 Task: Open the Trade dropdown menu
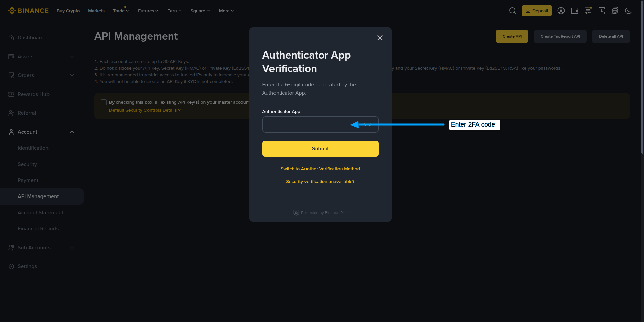point(121,11)
